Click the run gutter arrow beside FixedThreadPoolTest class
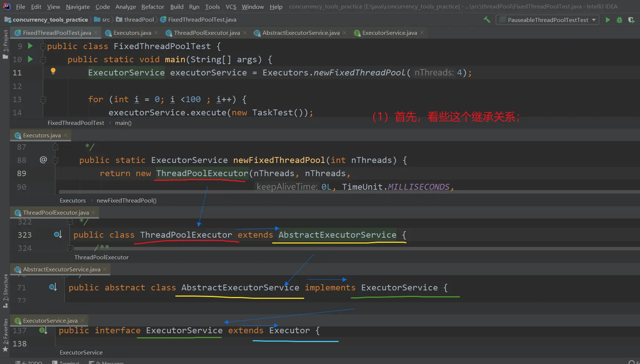This screenshot has width=640, height=364. (x=30, y=46)
